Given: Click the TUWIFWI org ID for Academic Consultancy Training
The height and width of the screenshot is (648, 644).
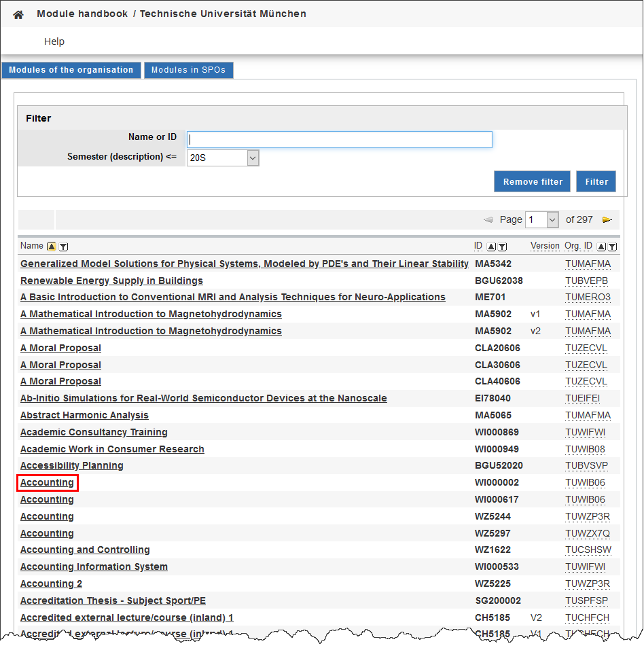Looking at the screenshot, I should pos(584,432).
